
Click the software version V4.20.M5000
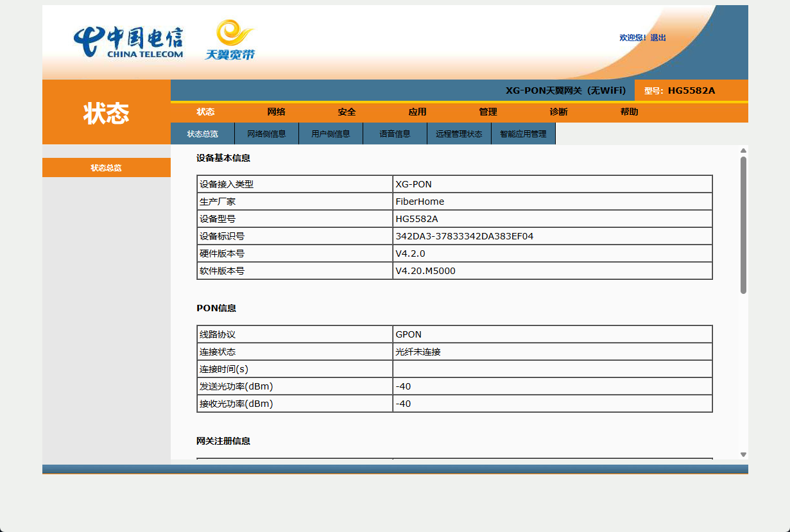[425, 271]
